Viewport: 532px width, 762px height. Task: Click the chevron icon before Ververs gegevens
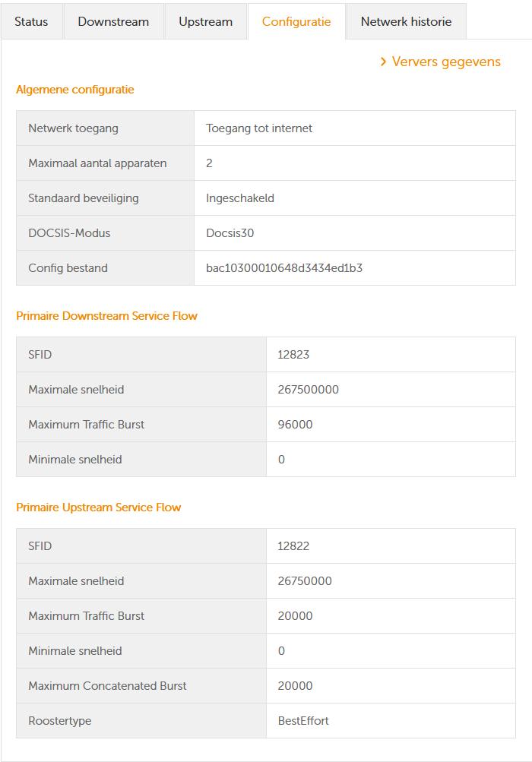click(x=384, y=62)
